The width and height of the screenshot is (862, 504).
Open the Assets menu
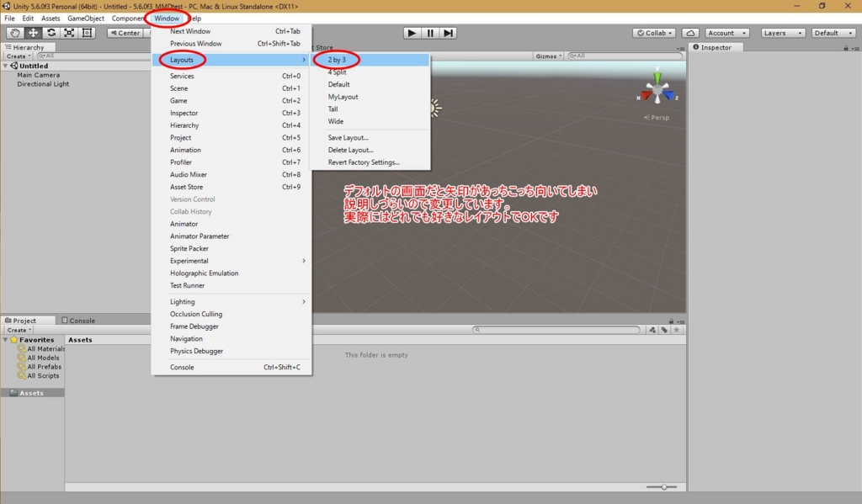point(51,19)
